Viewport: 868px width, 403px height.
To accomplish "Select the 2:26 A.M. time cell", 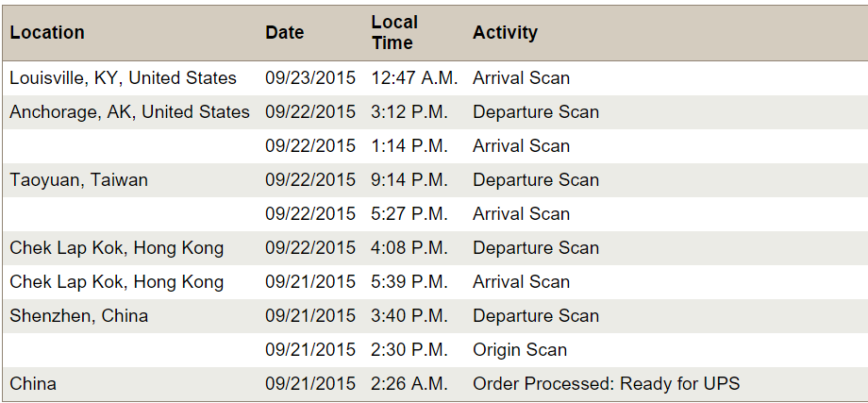I will coord(409,384).
